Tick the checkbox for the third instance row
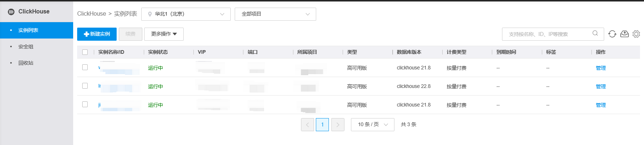 click(x=85, y=104)
